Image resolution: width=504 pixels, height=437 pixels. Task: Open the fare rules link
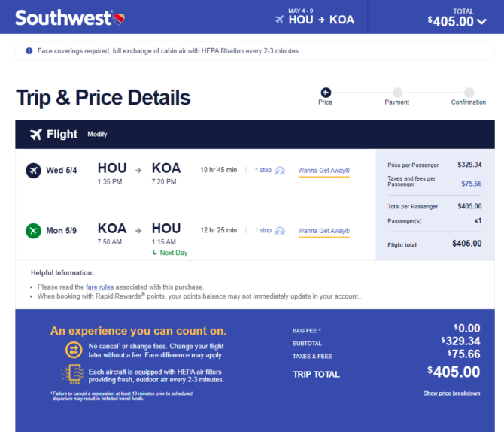point(99,287)
